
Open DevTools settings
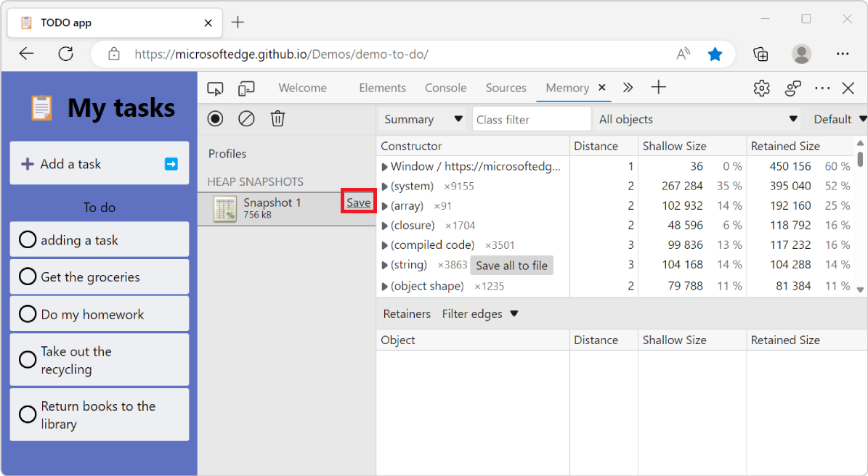coord(761,88)
